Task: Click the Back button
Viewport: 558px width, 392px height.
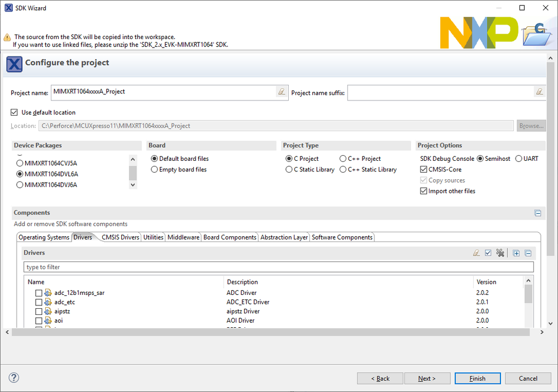Action: (x=380, y=379)
